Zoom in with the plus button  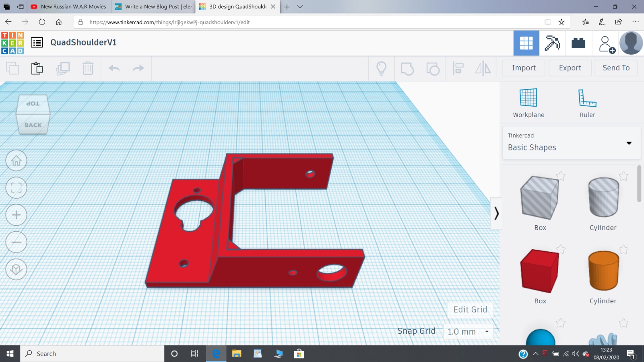click(x=16, y=215)
